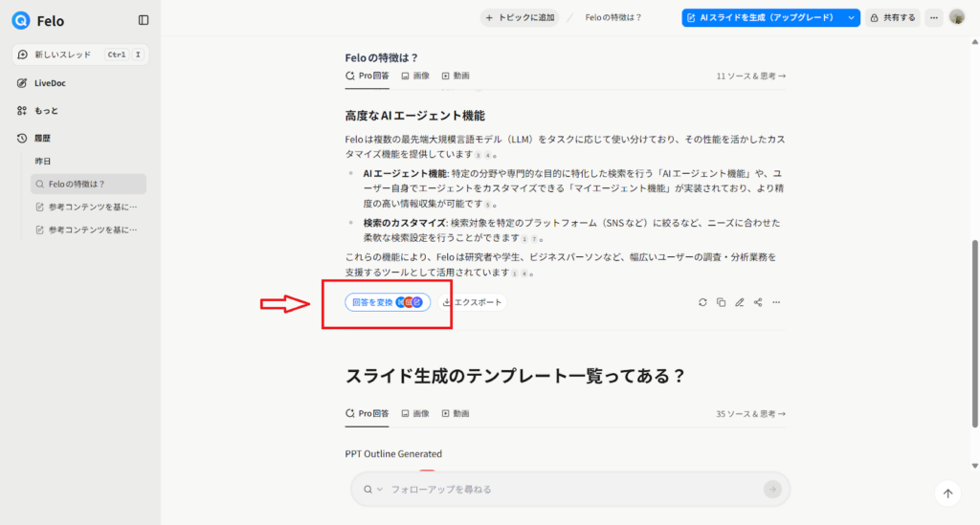Collapse the sidebar panel icon
The width and height of the screenshot is (980, 525).
point(144,20)
